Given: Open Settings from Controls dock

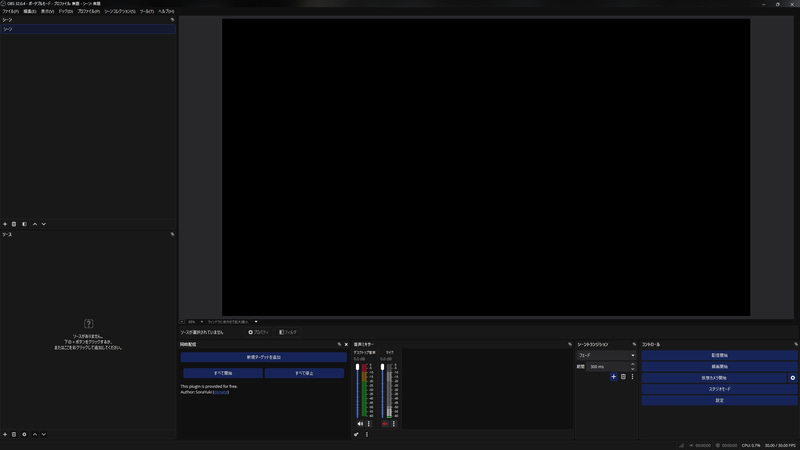Looking at the screenshot, I should point(719,400).
